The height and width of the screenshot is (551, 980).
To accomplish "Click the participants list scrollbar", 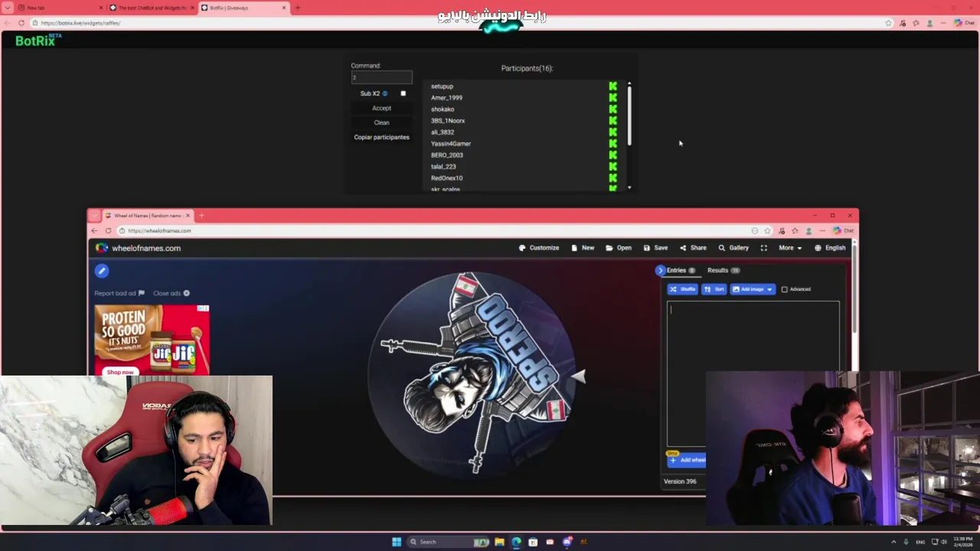I will pos(629,115).
